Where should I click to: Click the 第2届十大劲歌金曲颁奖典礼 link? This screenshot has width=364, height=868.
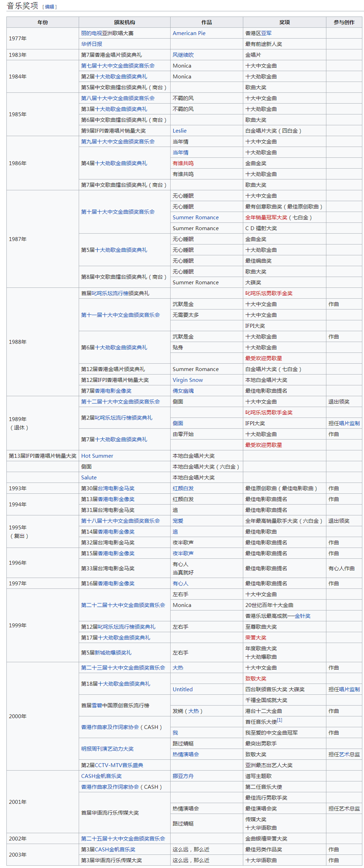(121, 77)
